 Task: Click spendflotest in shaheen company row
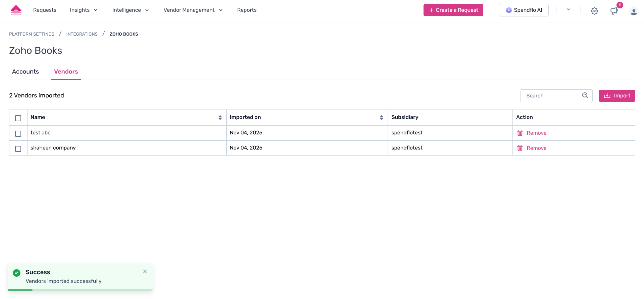407,148
